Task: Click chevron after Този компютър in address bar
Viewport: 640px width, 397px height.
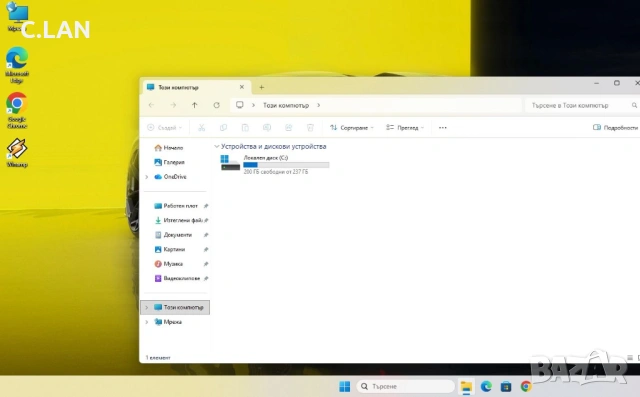Action: (319, 105)
